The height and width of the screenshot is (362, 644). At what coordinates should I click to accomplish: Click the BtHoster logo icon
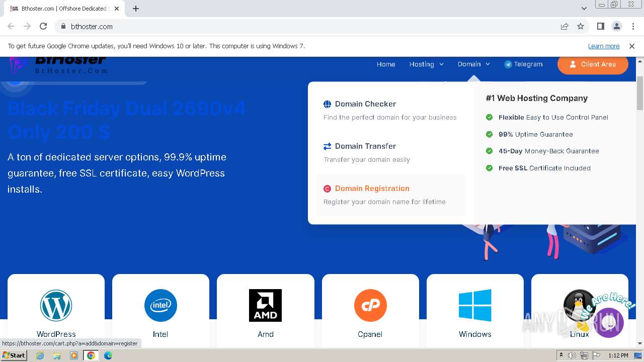pos(19,65)
